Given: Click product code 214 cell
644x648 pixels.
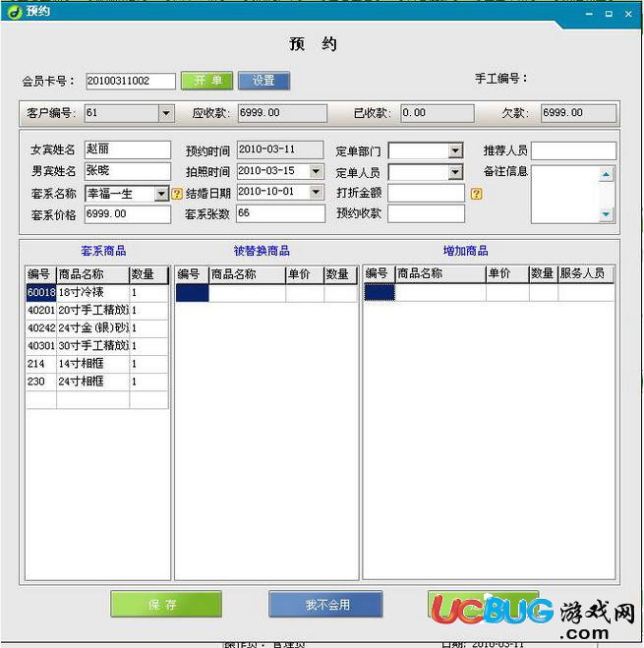Looking at the screenshot, I should coord(41,364).
